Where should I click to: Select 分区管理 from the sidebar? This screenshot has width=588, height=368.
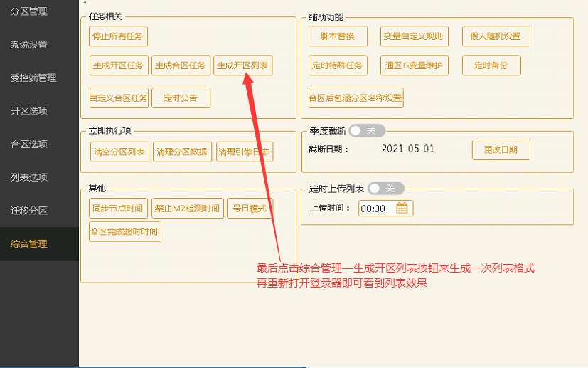point(29,11)
